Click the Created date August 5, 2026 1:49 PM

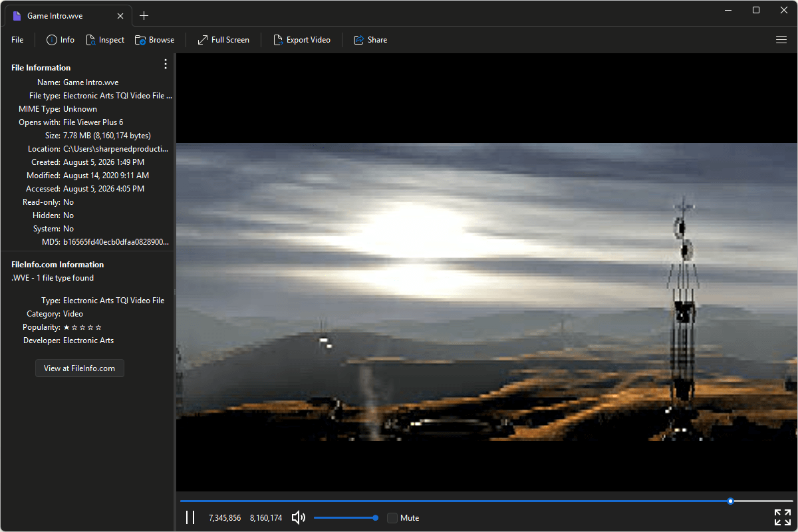[104, 162]
